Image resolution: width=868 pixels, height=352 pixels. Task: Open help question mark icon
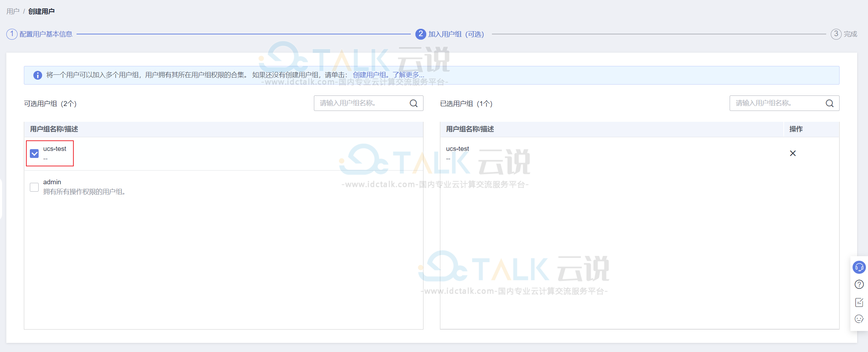[x=859, y=284]
